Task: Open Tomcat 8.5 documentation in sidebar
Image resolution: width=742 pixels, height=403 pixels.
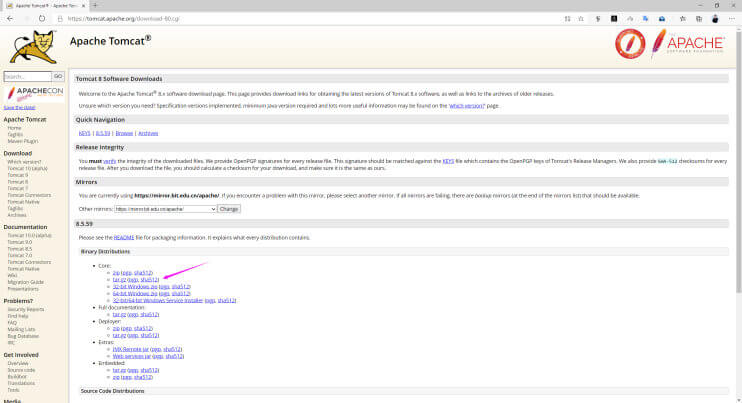Action: coord(19,249)
